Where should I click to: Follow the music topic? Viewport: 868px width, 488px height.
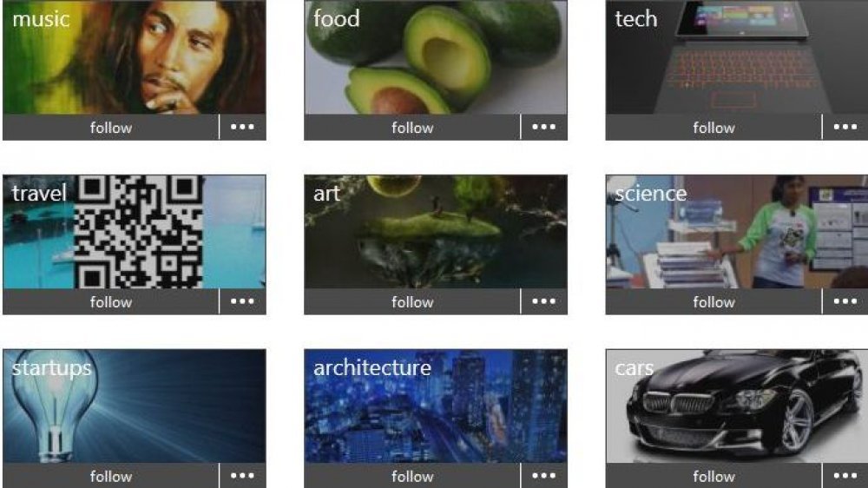[111, 128]
